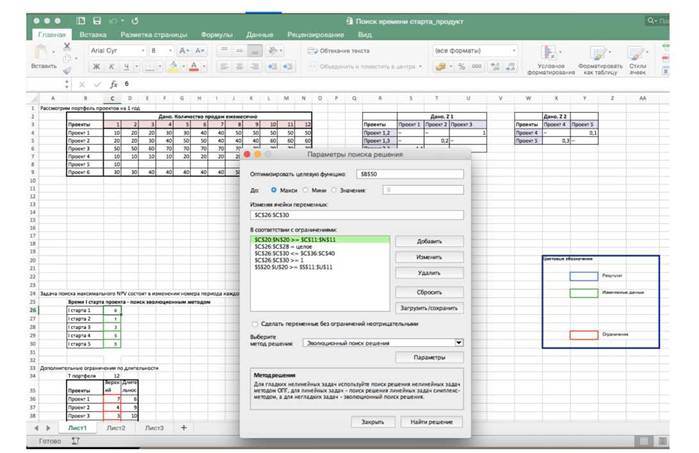The image size is (699, 453).
Task: Click the Save icon in title bar
Action: tap(97, 21)
